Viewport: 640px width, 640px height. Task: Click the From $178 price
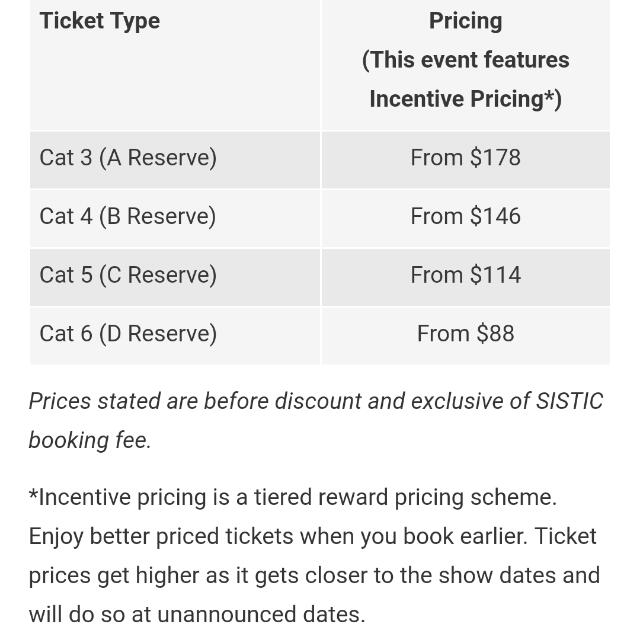coord(465,158)
